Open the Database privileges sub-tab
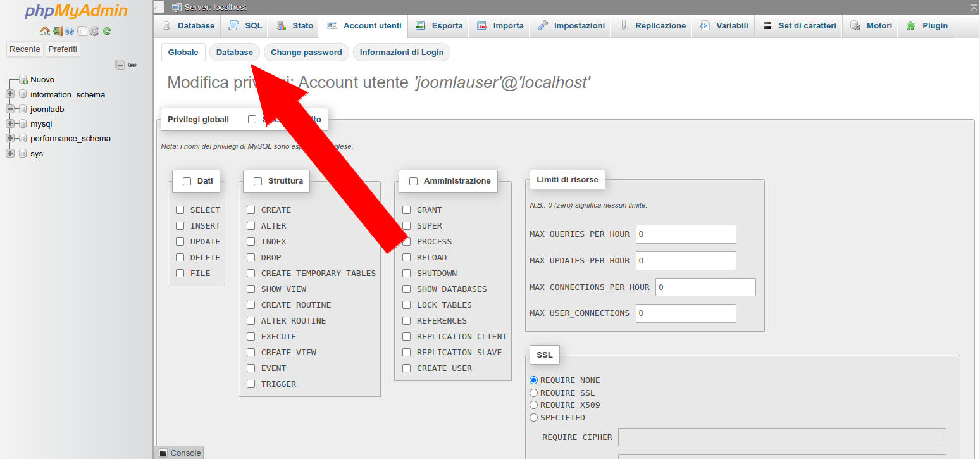 (234, 53)
